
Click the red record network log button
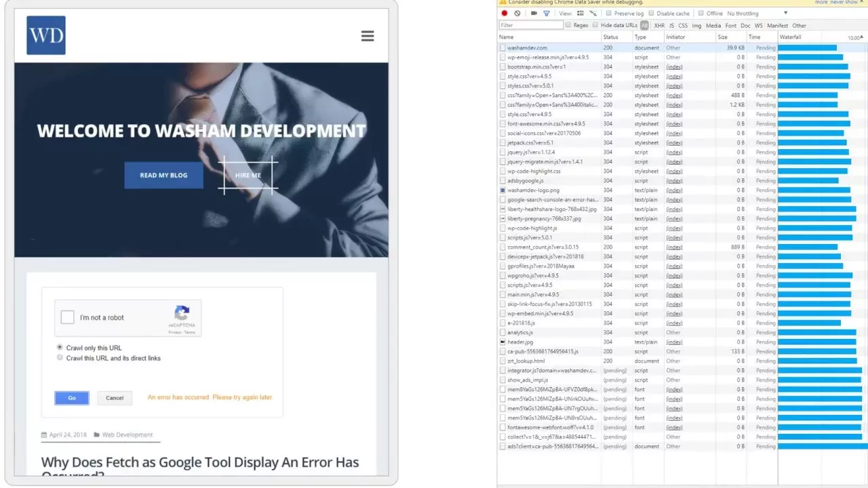505,14
